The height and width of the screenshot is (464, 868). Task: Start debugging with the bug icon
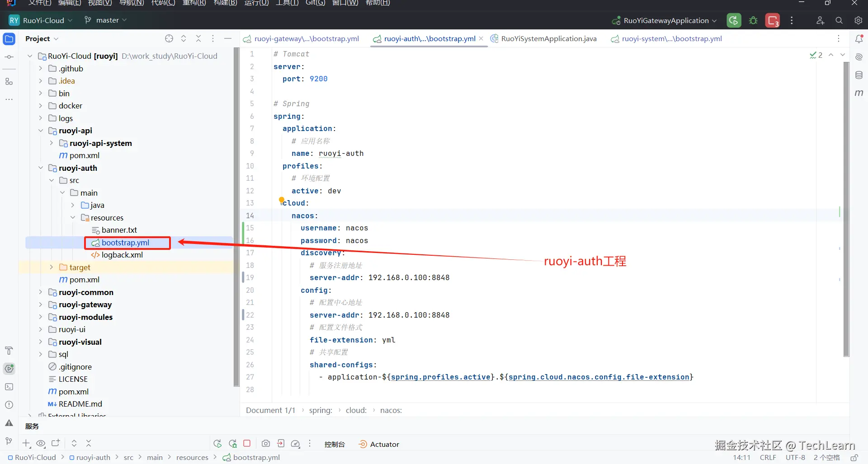(x=753, y=20)
